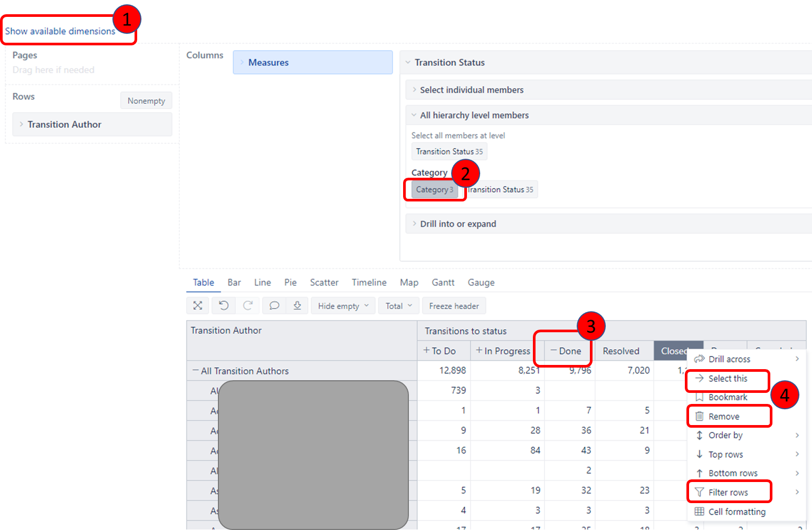The width and height of the screenshot is (812, 530).
Task: Expand Drill into or expand section
Action: [x=457, y=224]
